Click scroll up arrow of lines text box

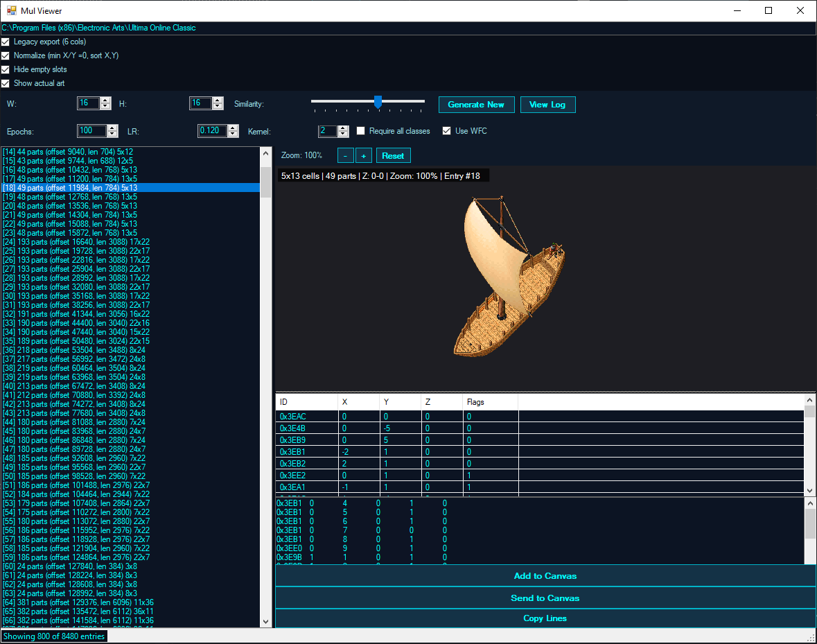point(809,503)
